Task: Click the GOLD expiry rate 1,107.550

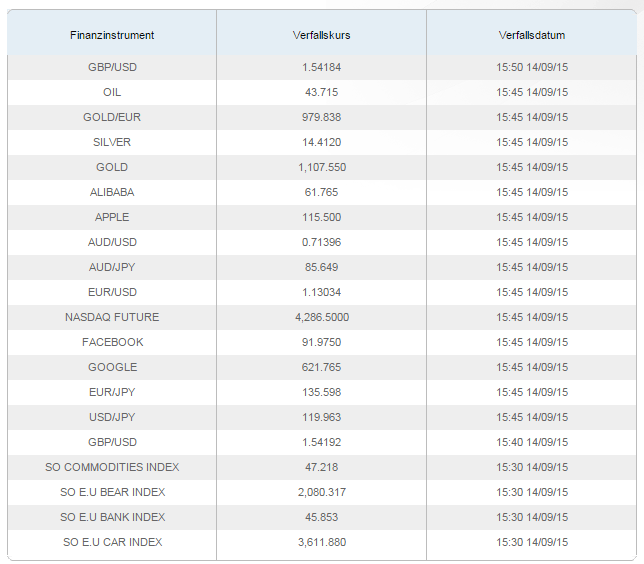Action: pyautogui.click(x=322, y=168)
